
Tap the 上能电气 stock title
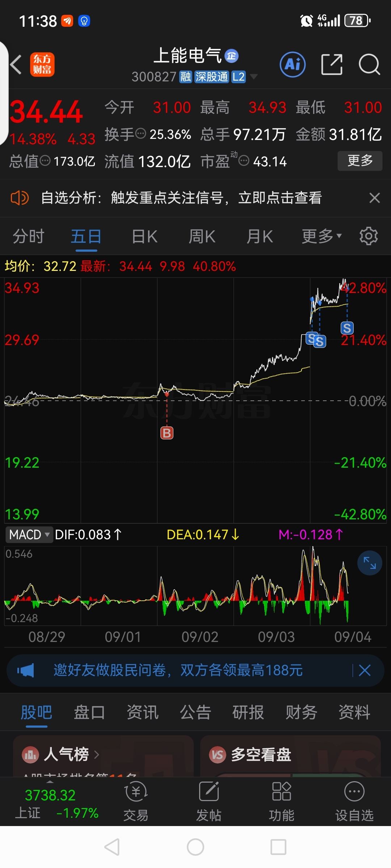point(188,56)
